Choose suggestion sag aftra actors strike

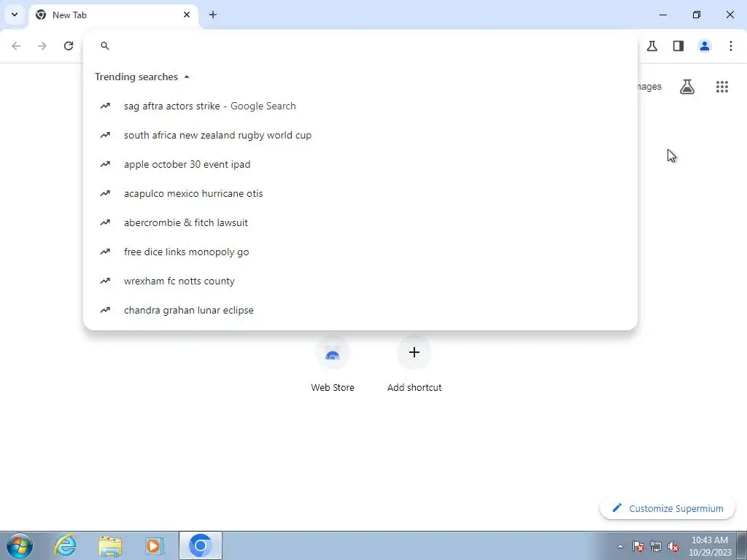click(360, 106)
